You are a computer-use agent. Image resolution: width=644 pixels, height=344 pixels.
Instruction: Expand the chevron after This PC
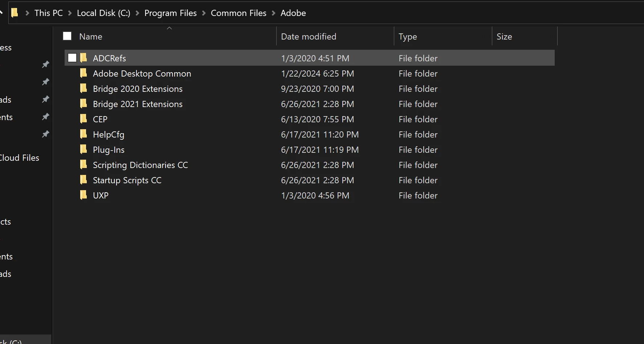[x=70, y=13]
